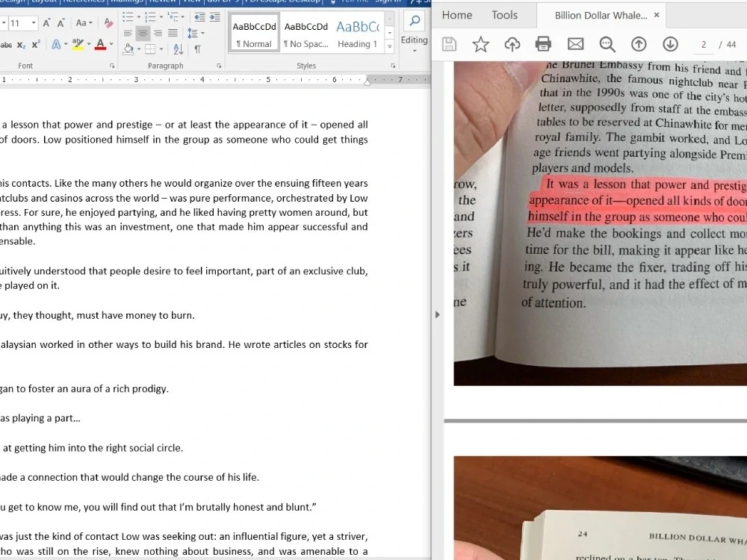Bookmark PDF with star icon
The height and width of the screenshot is (560, 747).
pos(480,44)
